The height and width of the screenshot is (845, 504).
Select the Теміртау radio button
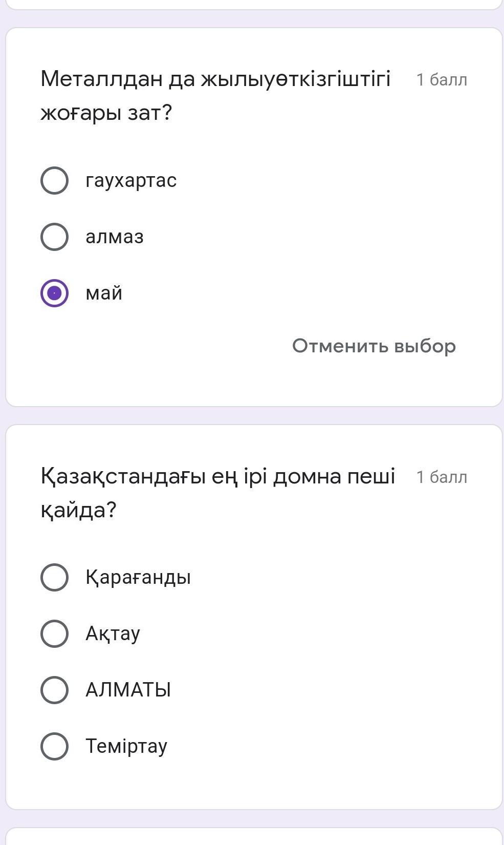point(54,746)
